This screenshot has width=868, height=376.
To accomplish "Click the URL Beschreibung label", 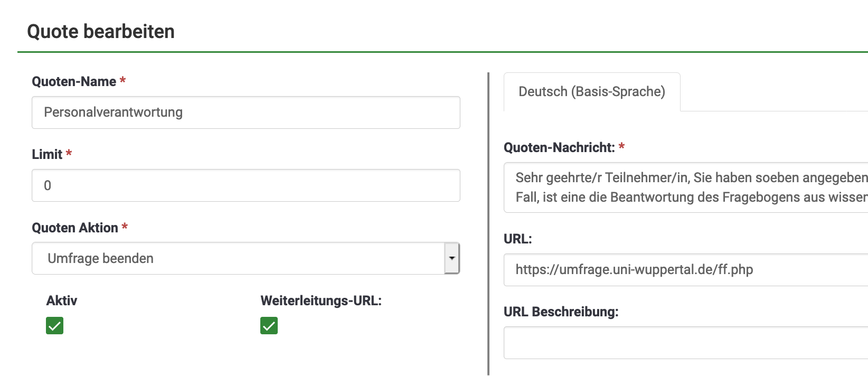I will [561, 312].
